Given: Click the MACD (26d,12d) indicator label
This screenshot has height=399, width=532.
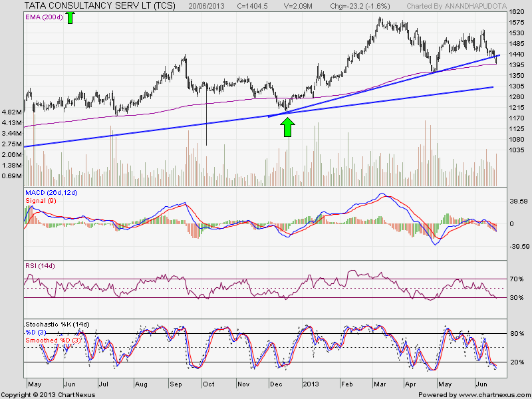Looking at the screenshot, I should 51,193.
